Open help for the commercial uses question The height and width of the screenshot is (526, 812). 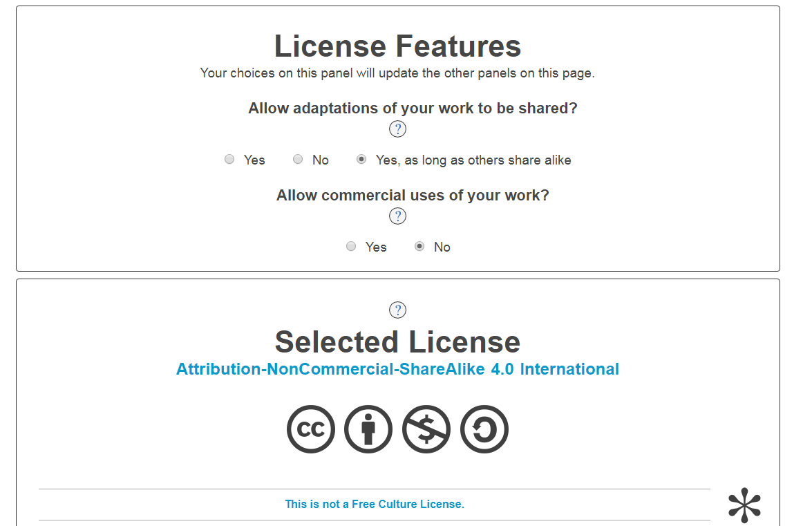(397, 216)
